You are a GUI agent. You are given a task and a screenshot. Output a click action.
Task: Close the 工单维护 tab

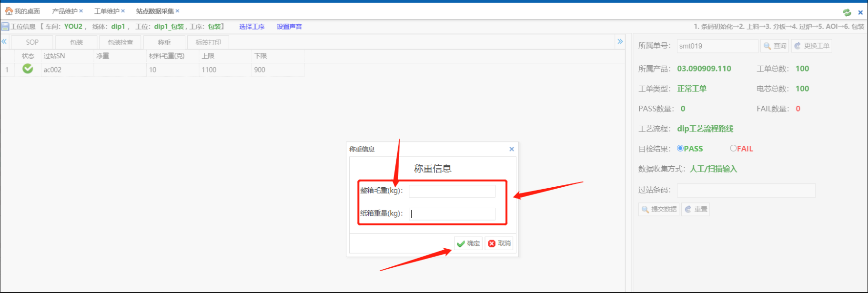point(123,11)
